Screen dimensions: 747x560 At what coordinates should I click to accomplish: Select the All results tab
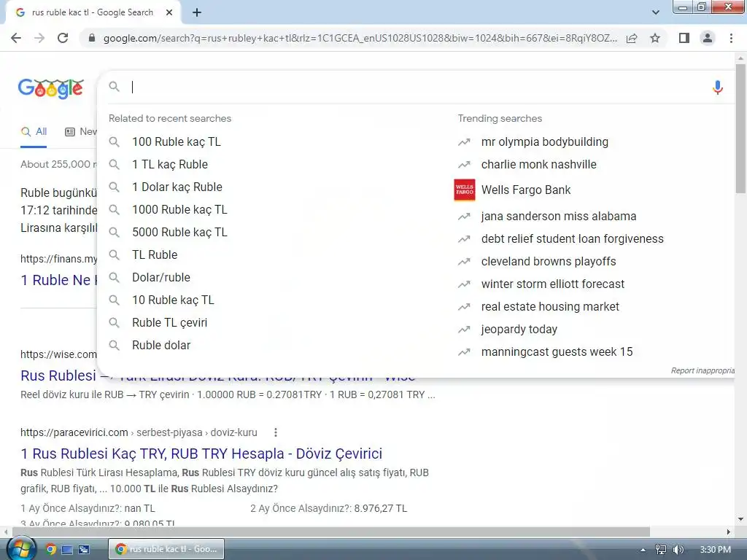[x=34, y=132]
